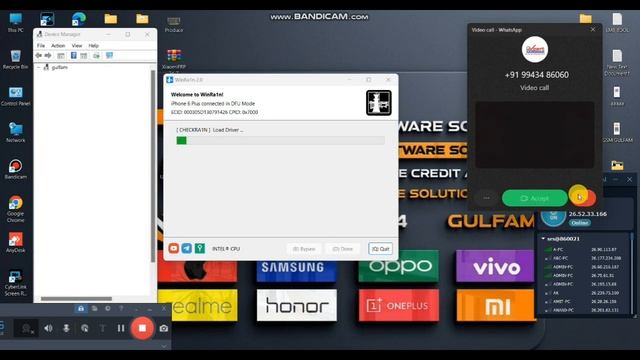The width and height of the screenshot is (640, 360).
Task: Open Control Panel desktop icon
Action: click(16, 96)
